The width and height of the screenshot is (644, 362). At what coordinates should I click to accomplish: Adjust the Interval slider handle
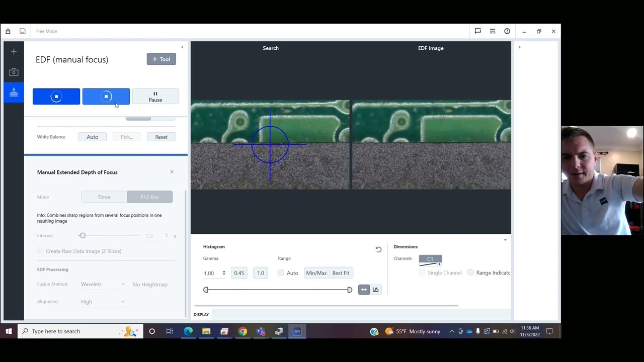83,235
